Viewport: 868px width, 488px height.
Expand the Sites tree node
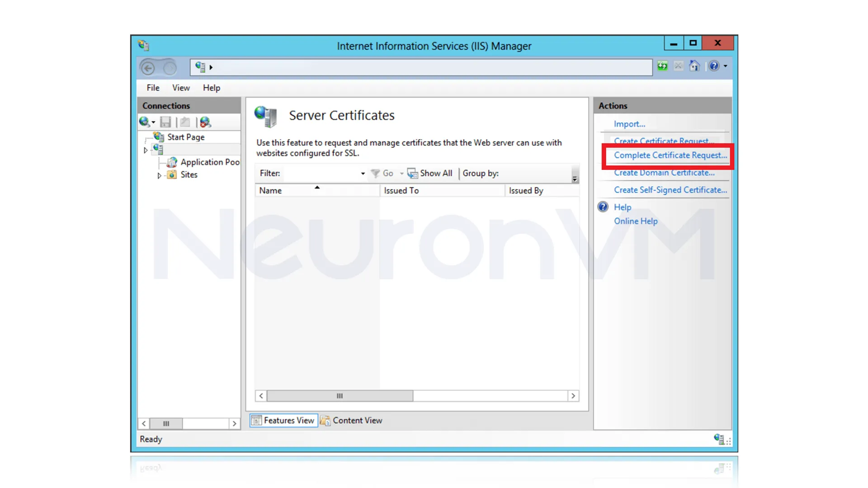pos(159,175)
